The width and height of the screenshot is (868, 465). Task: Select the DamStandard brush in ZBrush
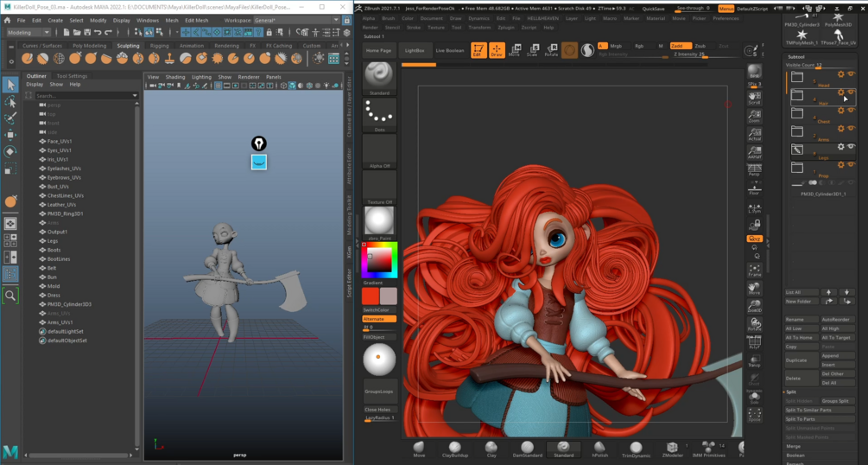click(x=527, y=449)
